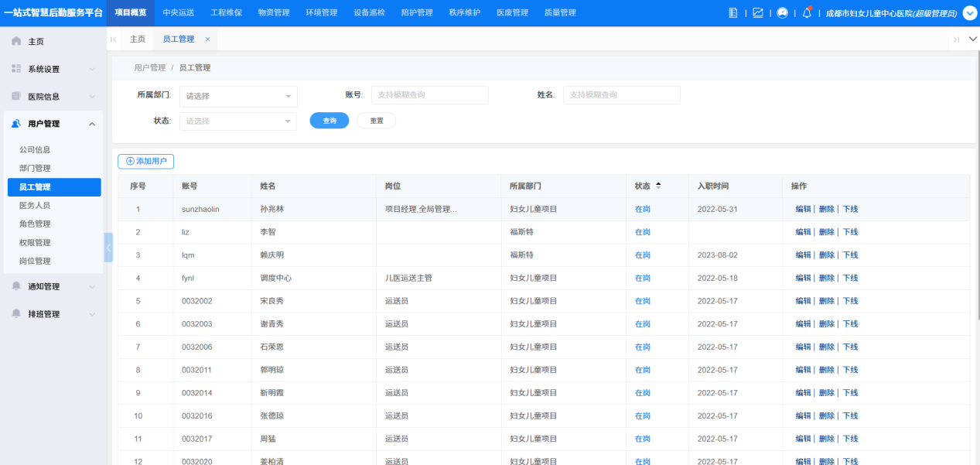This screenshot has width=980, height=465.
Task: Open 岗位管理 in the sidebar
Action: click(35, 262)
